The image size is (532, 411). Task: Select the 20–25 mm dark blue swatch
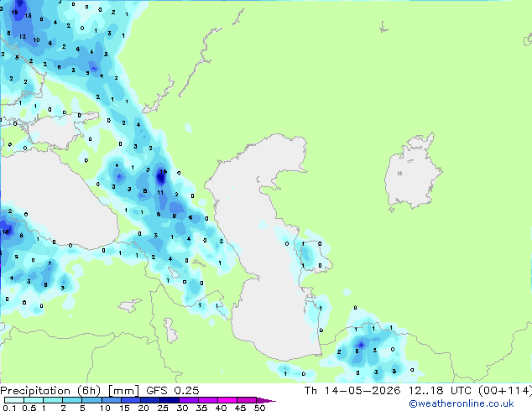[149, 400]
